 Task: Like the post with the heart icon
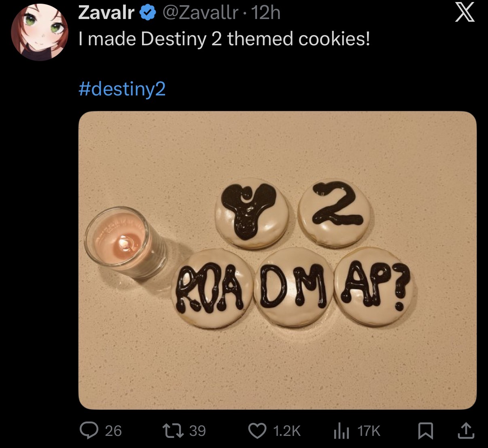257,431
